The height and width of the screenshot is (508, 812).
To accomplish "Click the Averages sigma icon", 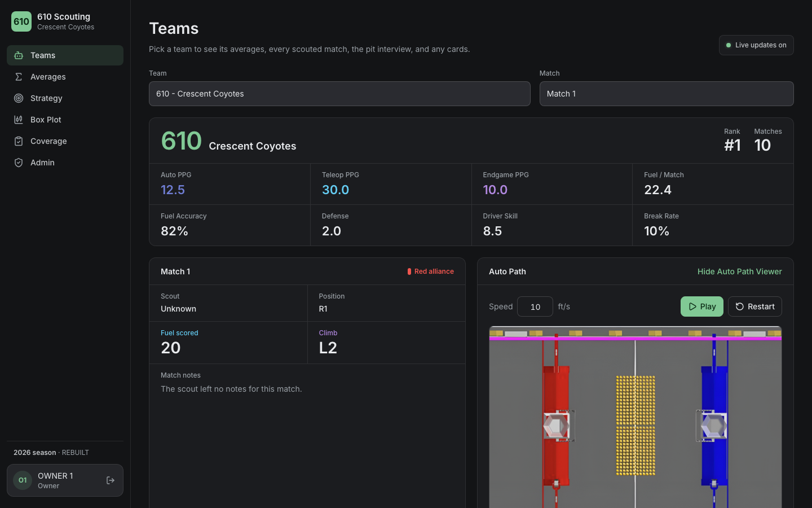I will [19, 77].
